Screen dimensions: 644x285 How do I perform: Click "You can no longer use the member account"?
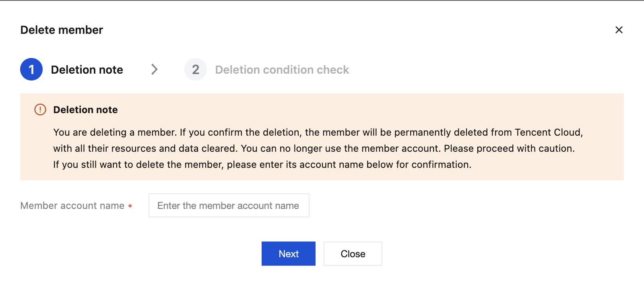click(341, 149)
